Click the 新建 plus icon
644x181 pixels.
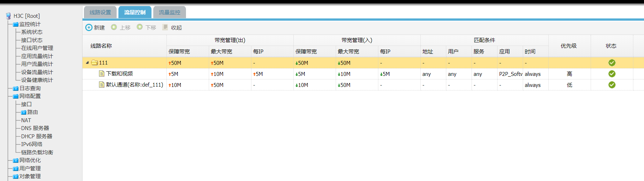pyautogui.click(x=89, y=27)
